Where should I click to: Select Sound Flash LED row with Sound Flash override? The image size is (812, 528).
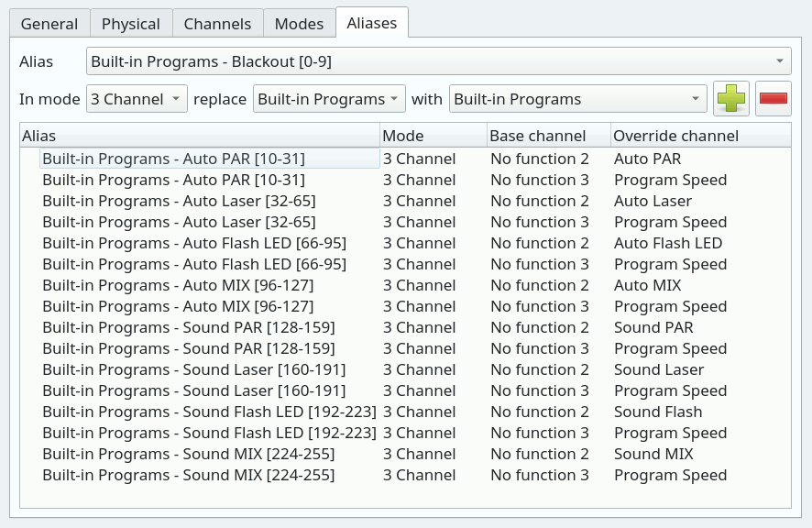point(405,412)
